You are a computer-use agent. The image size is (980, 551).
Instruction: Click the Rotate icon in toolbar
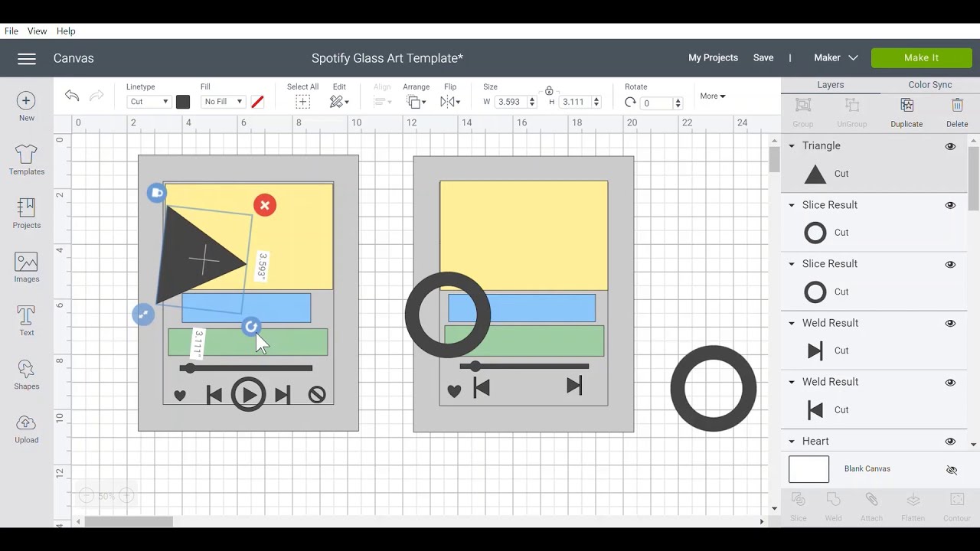pos(630,103)
